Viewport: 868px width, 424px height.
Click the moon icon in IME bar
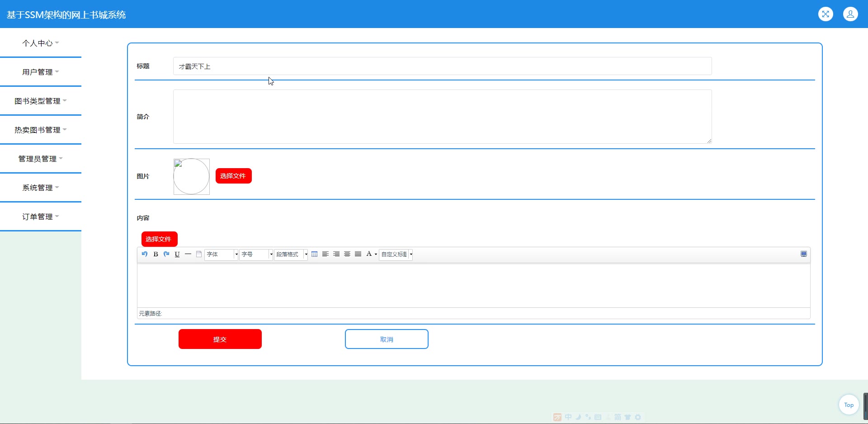coord(578,417)
